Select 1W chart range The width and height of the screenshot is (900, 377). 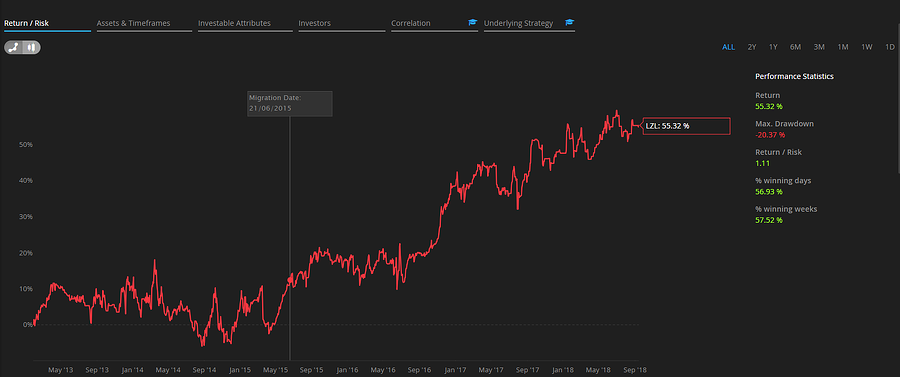(867, 47)
